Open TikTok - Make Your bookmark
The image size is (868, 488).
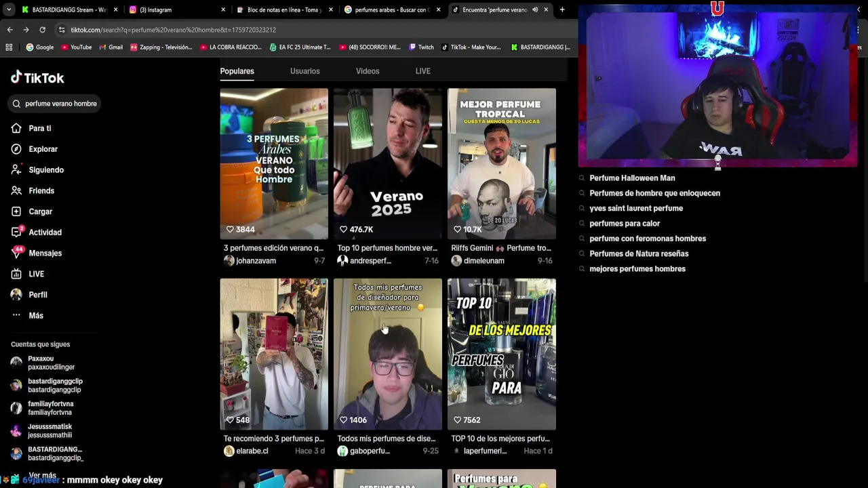471,47
